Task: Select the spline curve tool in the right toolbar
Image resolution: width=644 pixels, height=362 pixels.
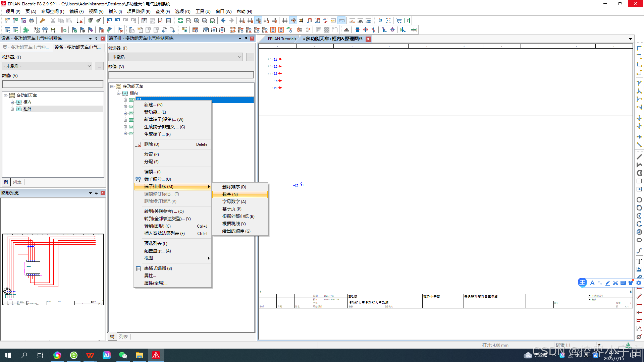Action: [639, 251]
